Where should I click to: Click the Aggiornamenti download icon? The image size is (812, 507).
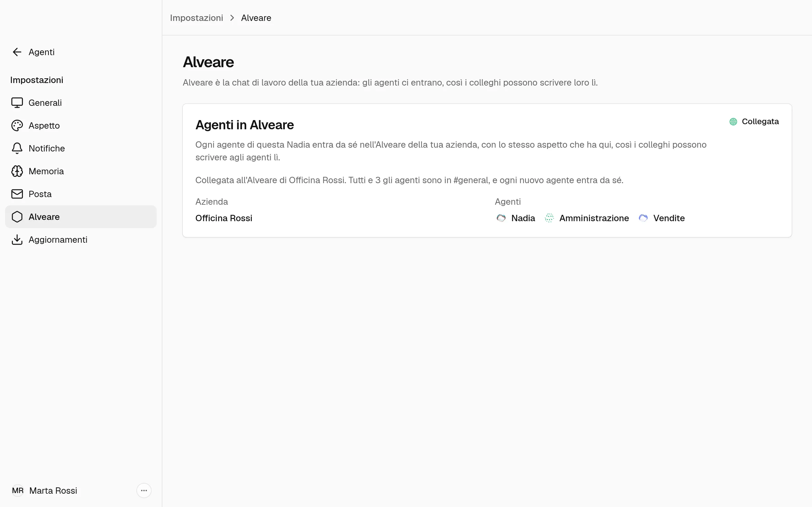[17, 240]
